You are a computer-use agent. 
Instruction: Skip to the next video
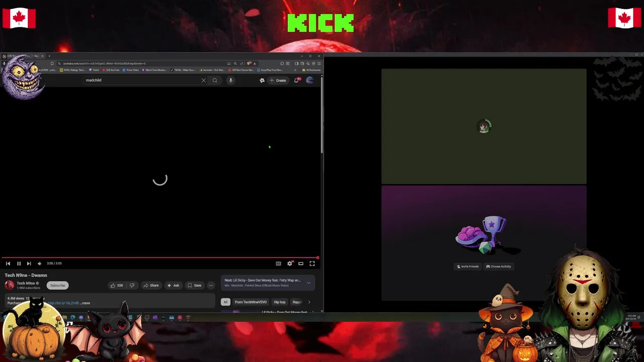click(x=29, y=263)
